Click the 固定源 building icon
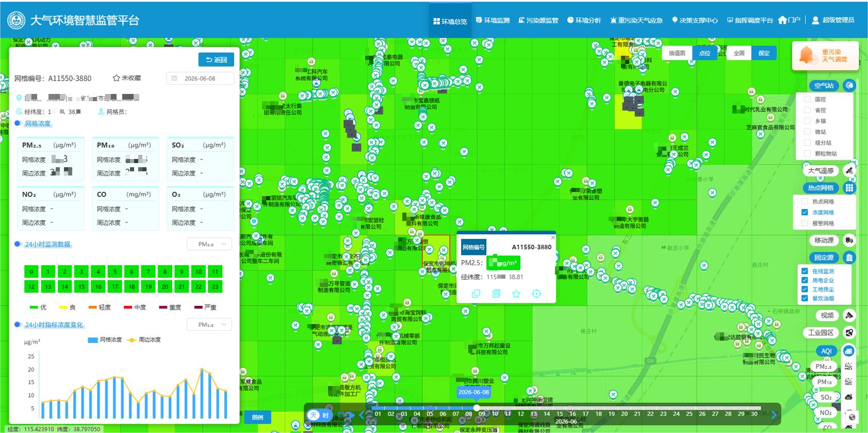 click(849, 258)
